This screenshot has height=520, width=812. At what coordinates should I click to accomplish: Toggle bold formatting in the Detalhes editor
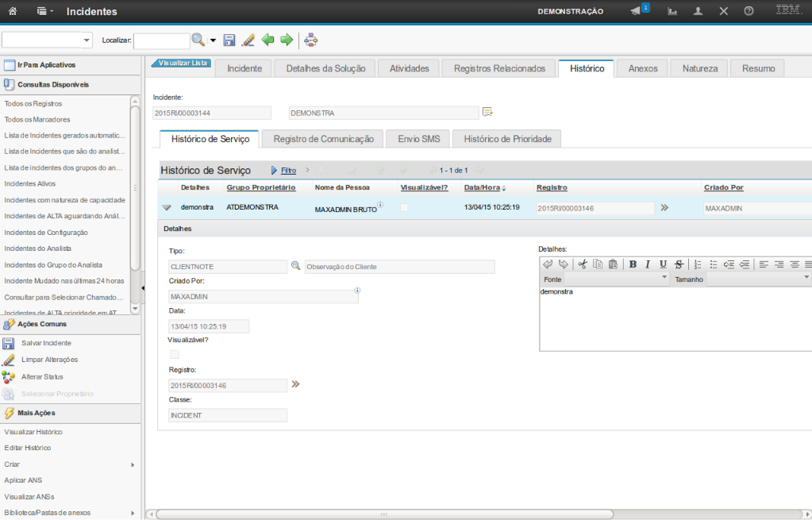click(633, 264)
